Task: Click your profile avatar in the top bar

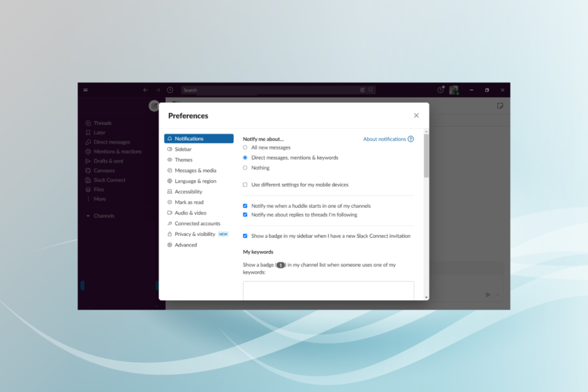Action: pyautogui.click(x=453, y=90)
